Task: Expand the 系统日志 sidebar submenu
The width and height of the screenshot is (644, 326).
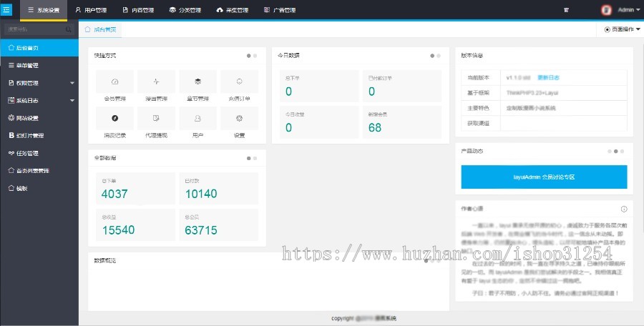Action: [x=39, y=100]
